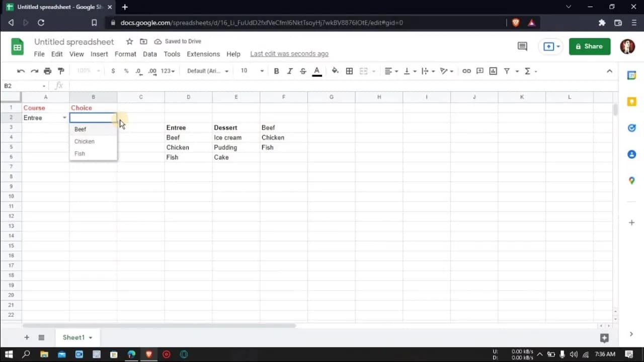Open the Data menu
This screenshot has width=644, height=362.
pos(150,54)
